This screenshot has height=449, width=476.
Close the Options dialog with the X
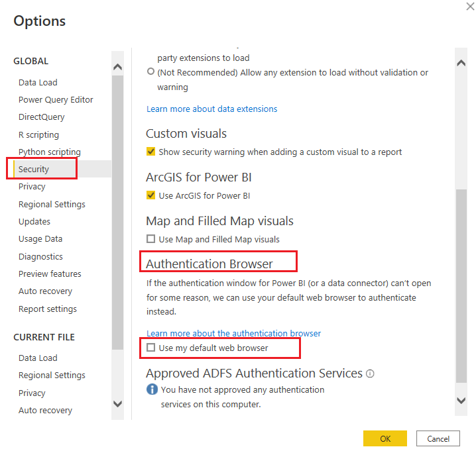470,7
